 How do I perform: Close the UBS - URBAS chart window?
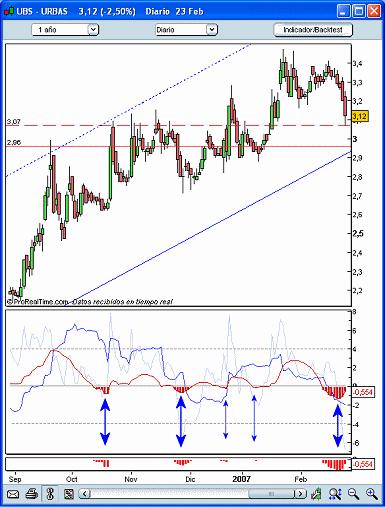[x=374, y=11]
